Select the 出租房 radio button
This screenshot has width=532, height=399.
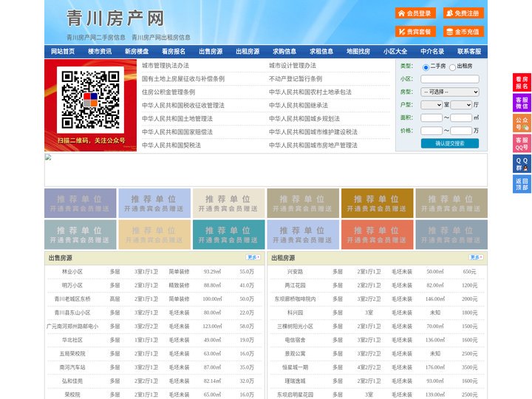click(x=452, y=67)
